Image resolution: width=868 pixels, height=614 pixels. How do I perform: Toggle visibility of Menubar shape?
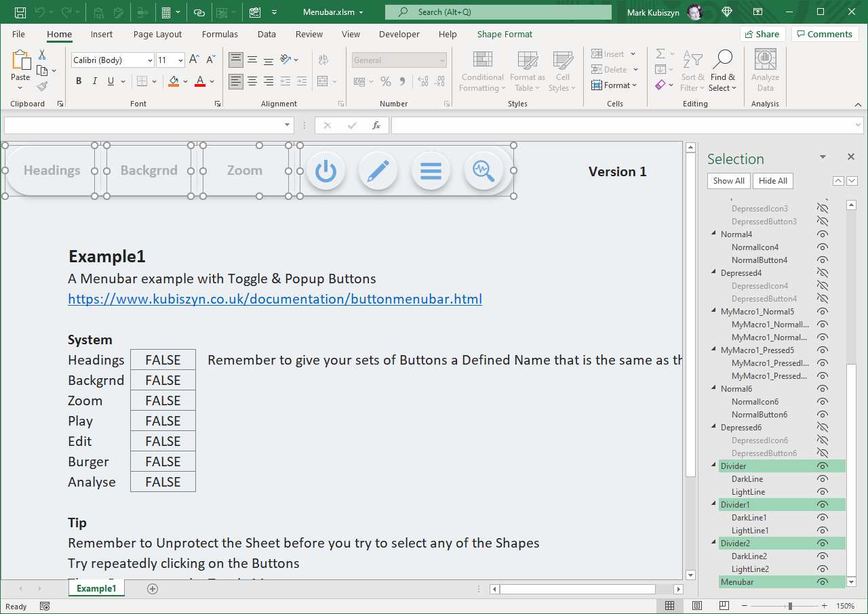click(823, 582)
